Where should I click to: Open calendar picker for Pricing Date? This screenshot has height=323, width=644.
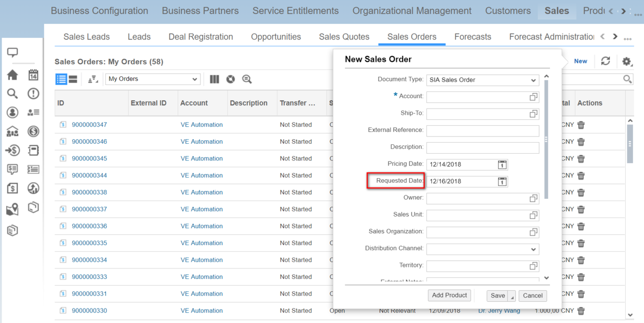(502, 165)
